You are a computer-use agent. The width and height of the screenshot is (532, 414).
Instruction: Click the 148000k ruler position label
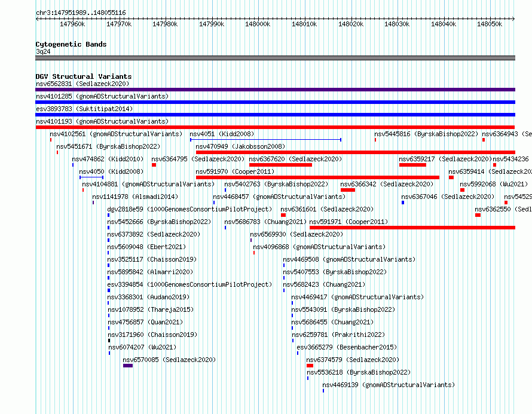click(258, 24)
